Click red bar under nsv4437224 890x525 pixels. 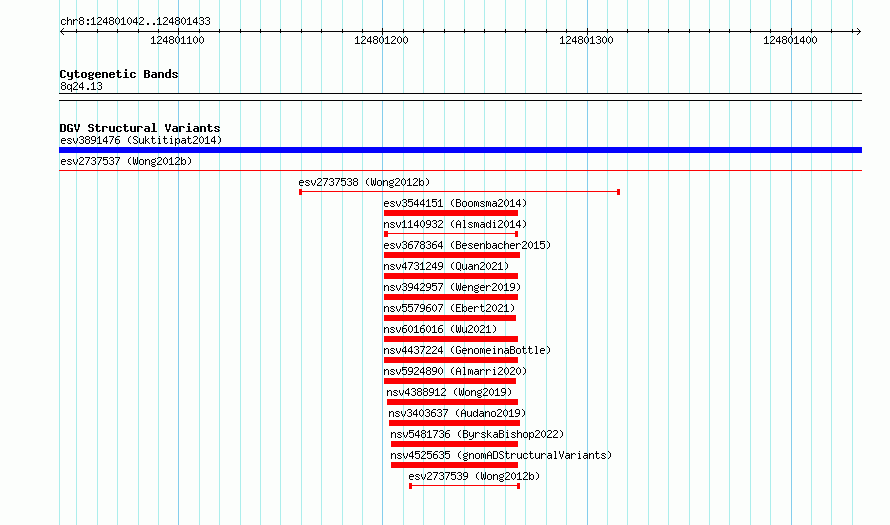[451, 360]
